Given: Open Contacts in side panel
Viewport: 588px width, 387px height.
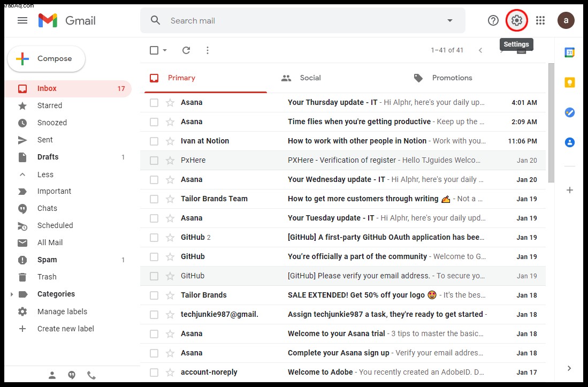Looking at the screenshot, I should (570, 142).
